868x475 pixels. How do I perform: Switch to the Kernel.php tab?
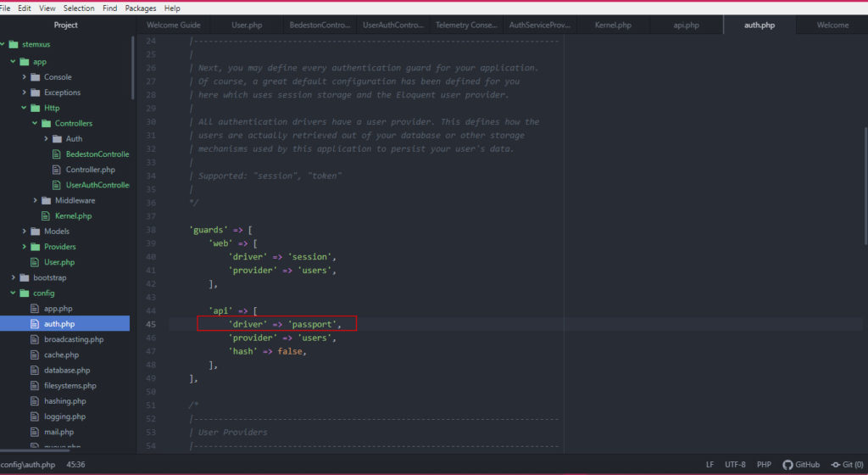point(613,25)
